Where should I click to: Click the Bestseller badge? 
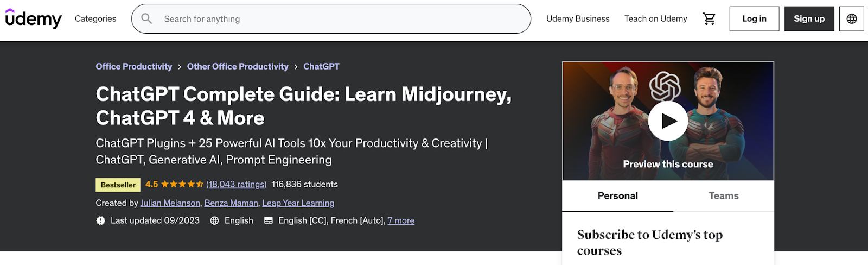point(118,185)
